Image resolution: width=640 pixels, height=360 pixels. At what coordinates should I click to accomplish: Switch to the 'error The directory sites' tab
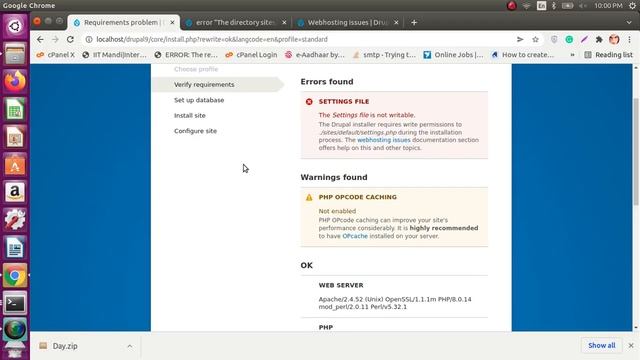(236, 22)
